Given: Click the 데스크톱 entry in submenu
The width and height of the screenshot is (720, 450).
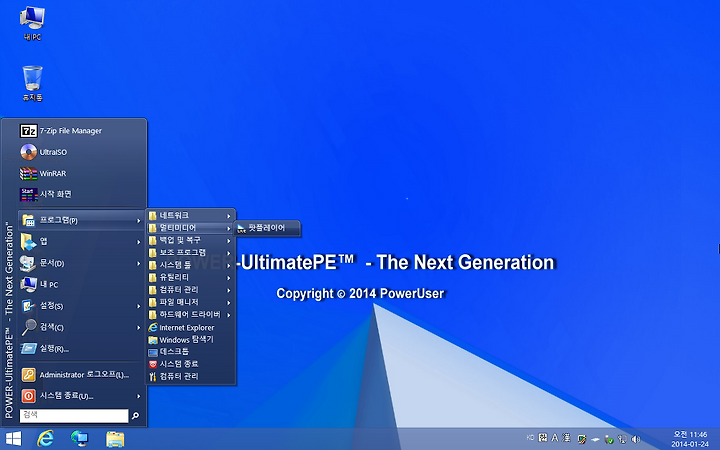Looking at the screenshot, I should click(x=191, y=352).
